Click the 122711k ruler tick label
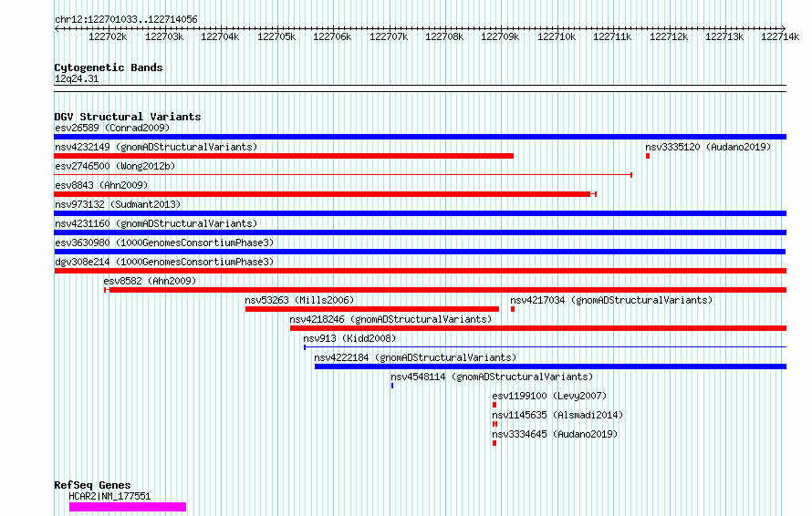The height and width of the screenshot is (516, 812). pos(612,36)
